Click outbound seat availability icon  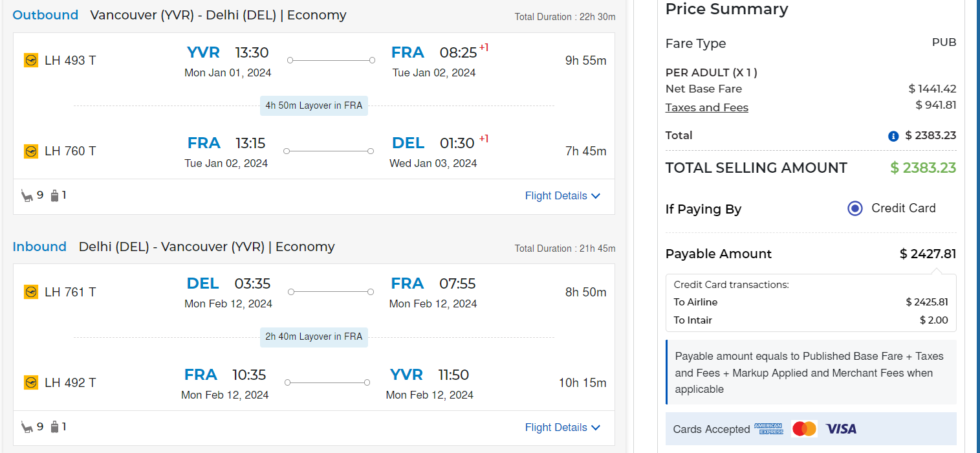tap(27, 195)
